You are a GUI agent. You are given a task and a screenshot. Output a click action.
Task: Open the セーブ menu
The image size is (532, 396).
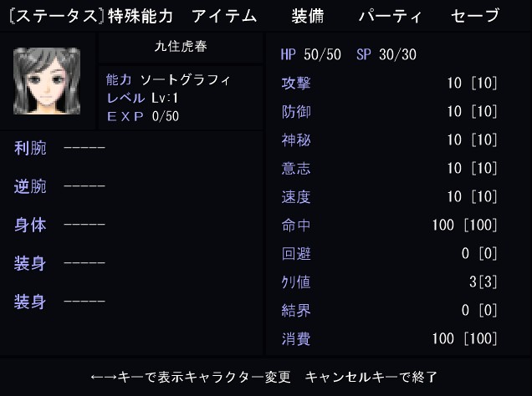click(475, 16)
